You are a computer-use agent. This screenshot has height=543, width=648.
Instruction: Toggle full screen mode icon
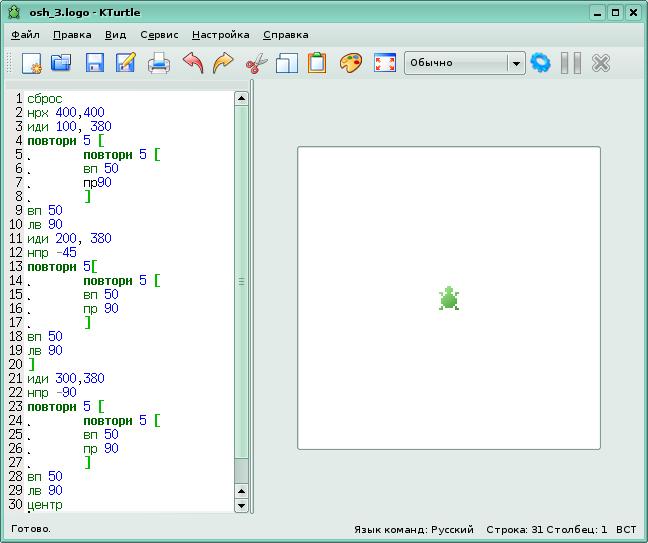click(384, 63)
